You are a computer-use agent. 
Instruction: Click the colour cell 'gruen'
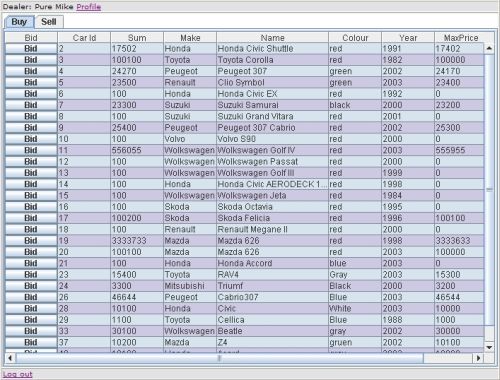pos(355,343)
